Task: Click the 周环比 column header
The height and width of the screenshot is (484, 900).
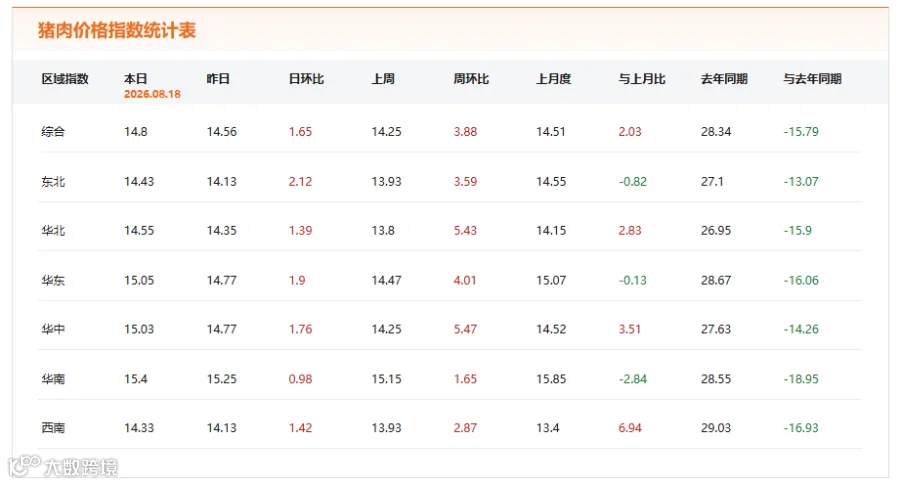Action: pos(471,79)
